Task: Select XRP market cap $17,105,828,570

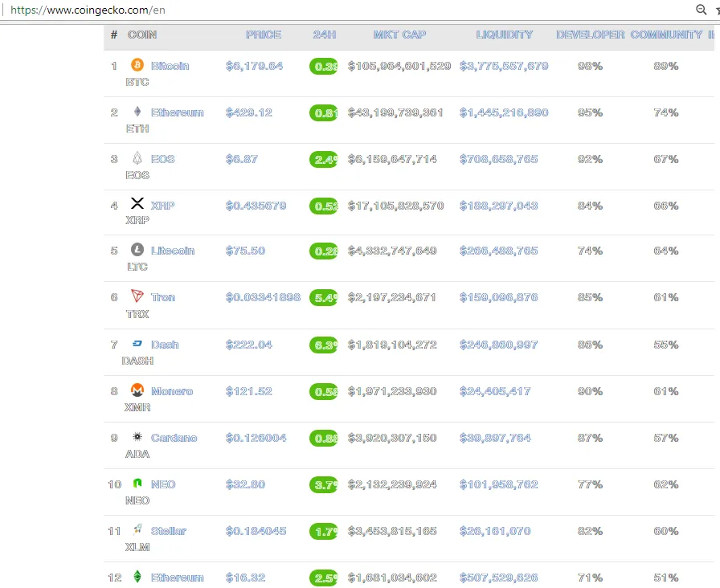Action: pyautogui.click(x=396, y=206)
